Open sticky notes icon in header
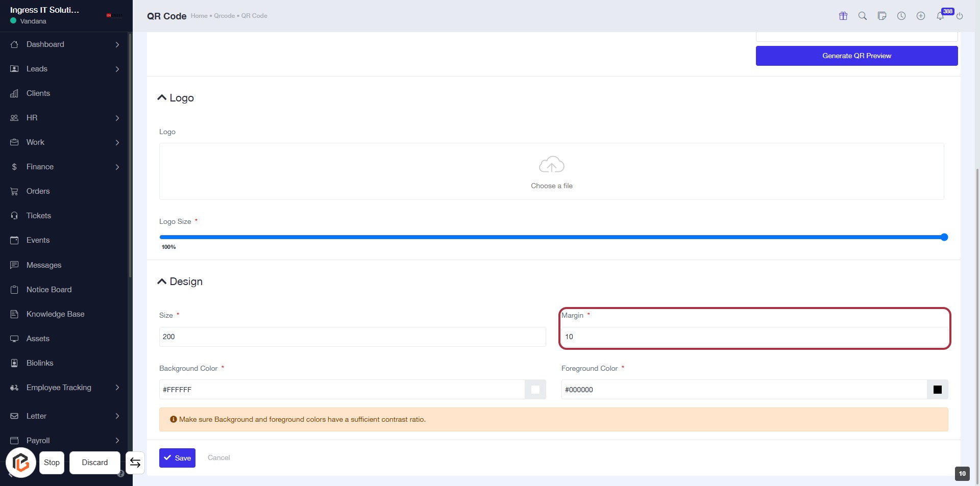This screenshot has height=486, width=980. pyautogui.click(x=882, y=16)
